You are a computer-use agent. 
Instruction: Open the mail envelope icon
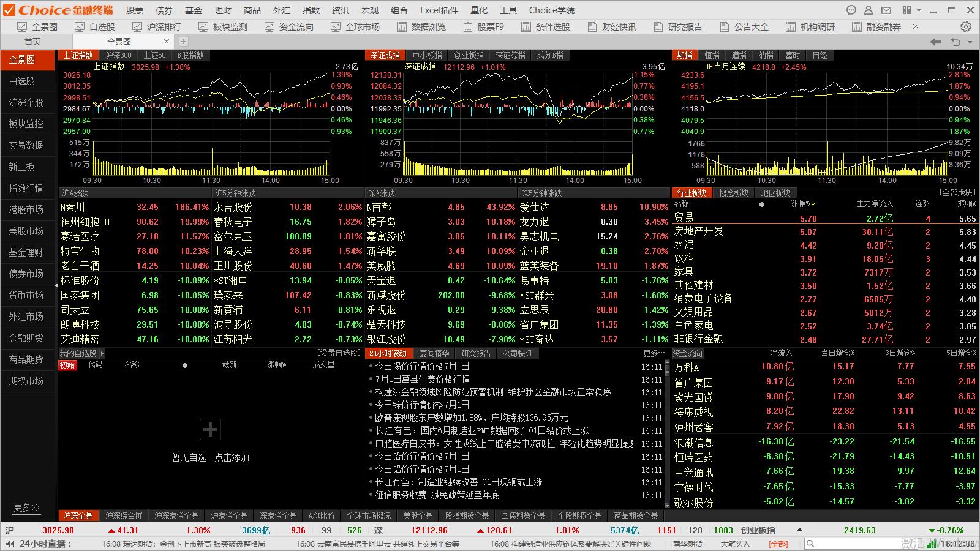pos(886,10)
